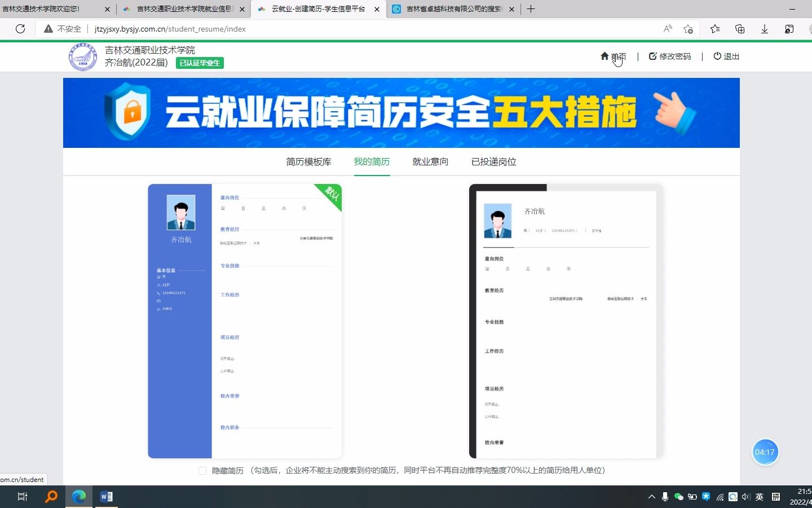Open the Collections icon in Edge toolbar

[x=740, y=29]
